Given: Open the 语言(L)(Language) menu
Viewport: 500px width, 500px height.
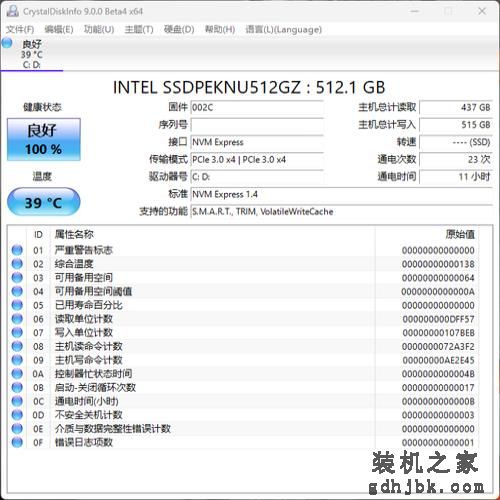Looking at the screenshot, I should 283,29.
